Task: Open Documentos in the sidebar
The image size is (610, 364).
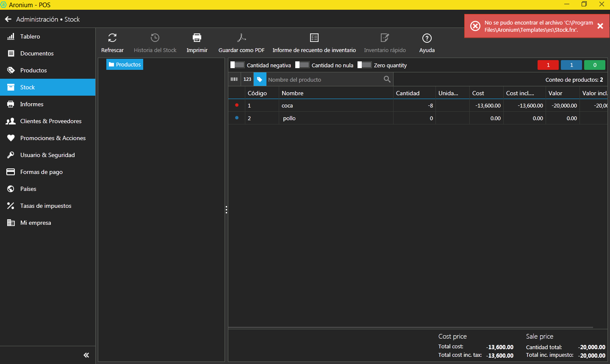Action: coord(37,53)
